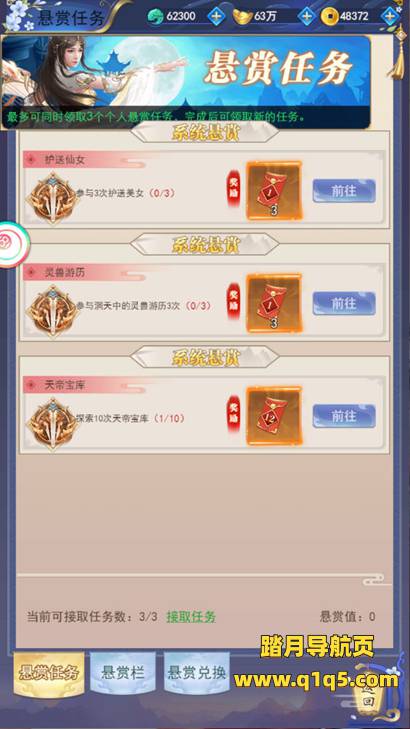410x729 pixels.
Task: Click the green jade currency icon
Action: [x=155, y=17]
